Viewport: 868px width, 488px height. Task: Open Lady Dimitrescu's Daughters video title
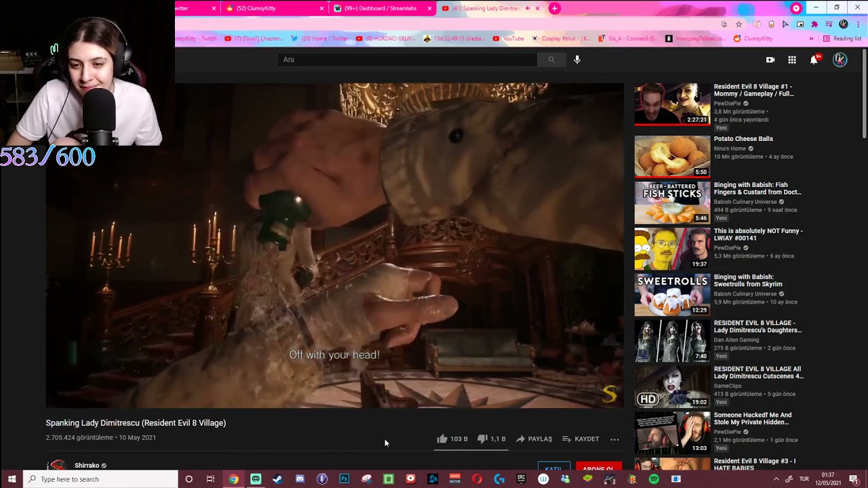757,327
